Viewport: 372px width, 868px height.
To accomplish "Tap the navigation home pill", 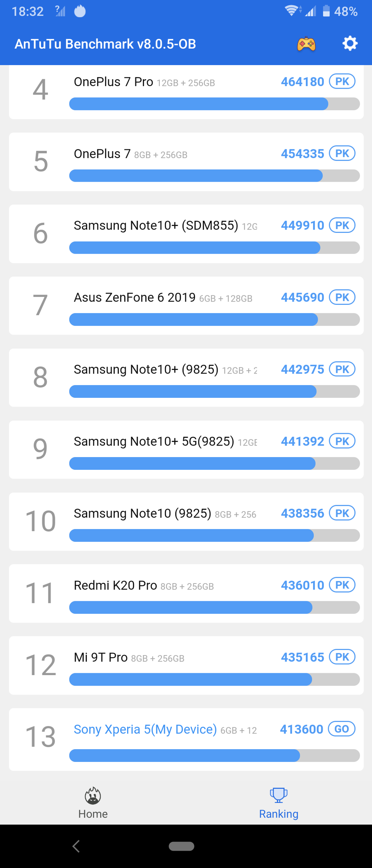I will (x=182, y=846).
